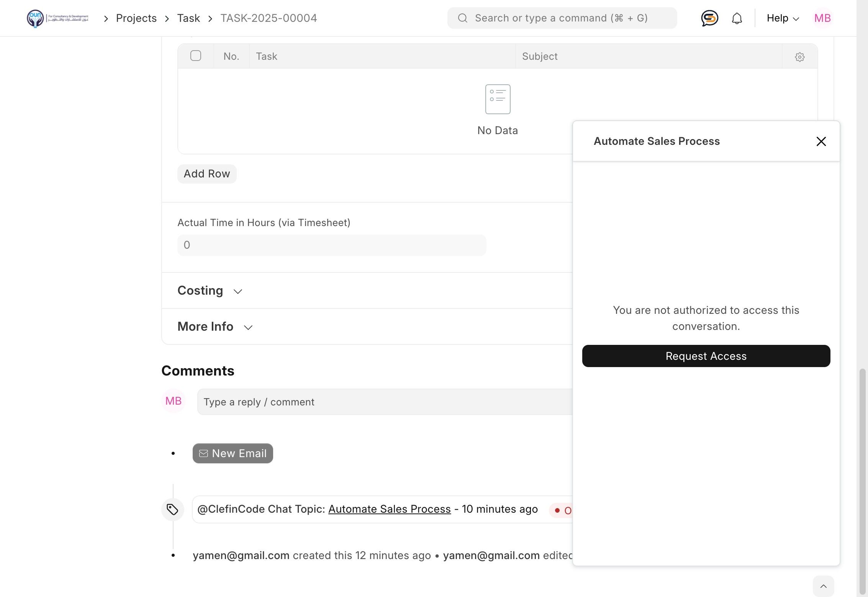This screenshot has height=597, width=868.
Task: Click the notifications bell icon
Action: (737, 18)
